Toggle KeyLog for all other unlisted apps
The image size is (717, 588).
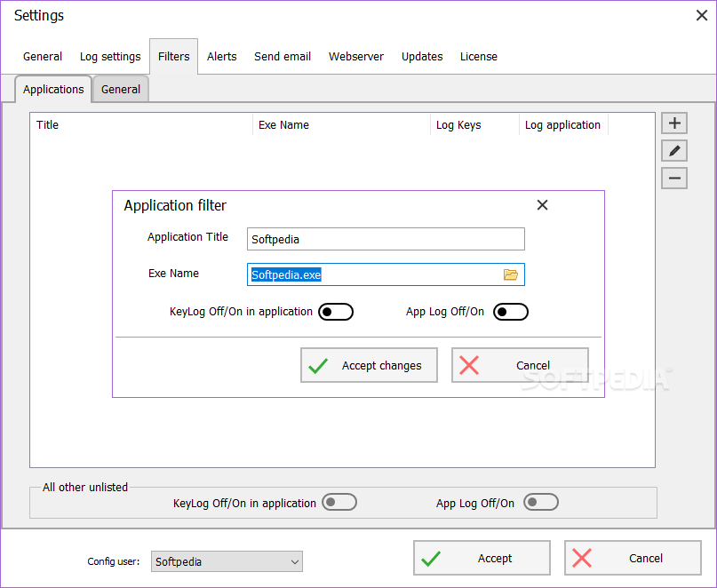click(x=339, y=502)
